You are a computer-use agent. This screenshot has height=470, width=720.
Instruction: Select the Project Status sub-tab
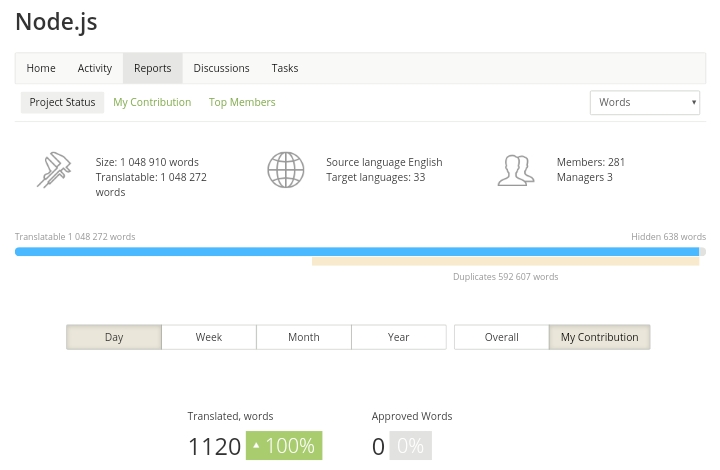(x=62, y=102)
